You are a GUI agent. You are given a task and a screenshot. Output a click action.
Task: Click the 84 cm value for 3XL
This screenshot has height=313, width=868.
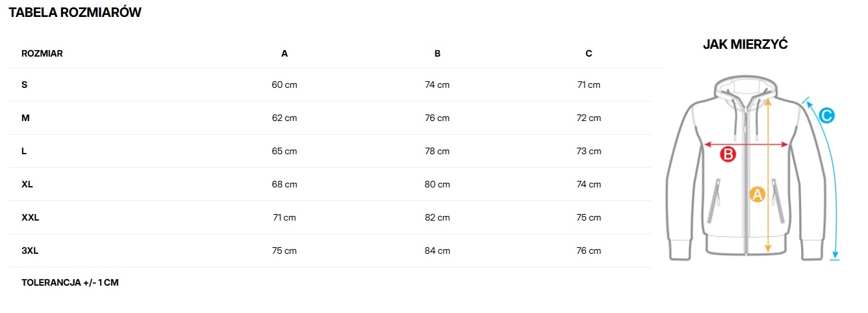pos(437,251)
